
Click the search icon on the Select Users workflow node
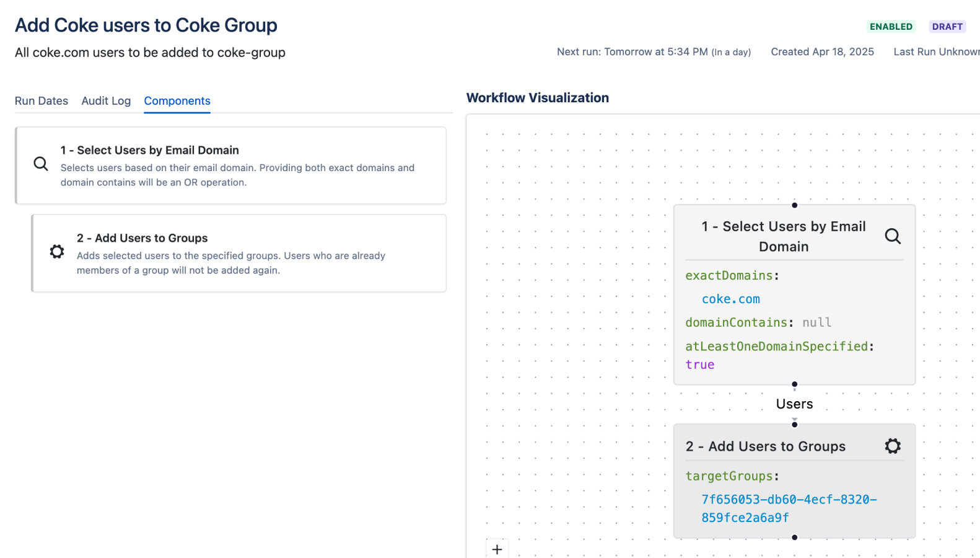pos(893,236)
